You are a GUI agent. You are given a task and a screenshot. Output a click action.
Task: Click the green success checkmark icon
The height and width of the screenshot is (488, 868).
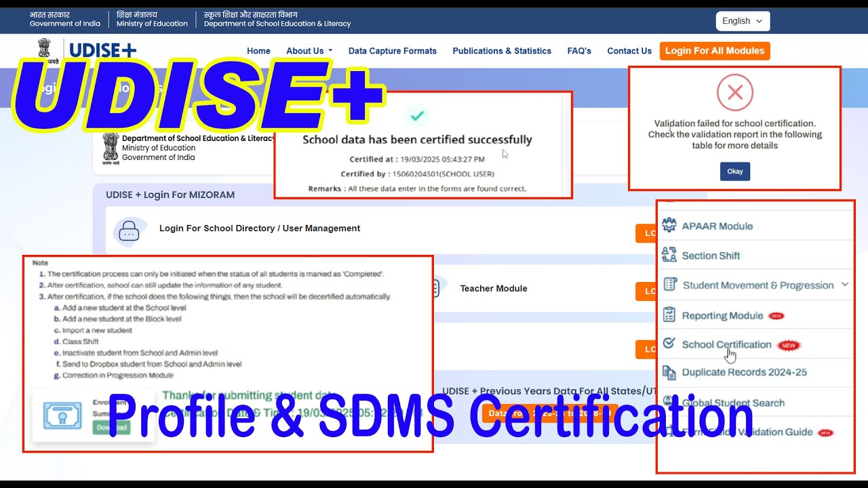pyautogui.click(x=417, y=116)
